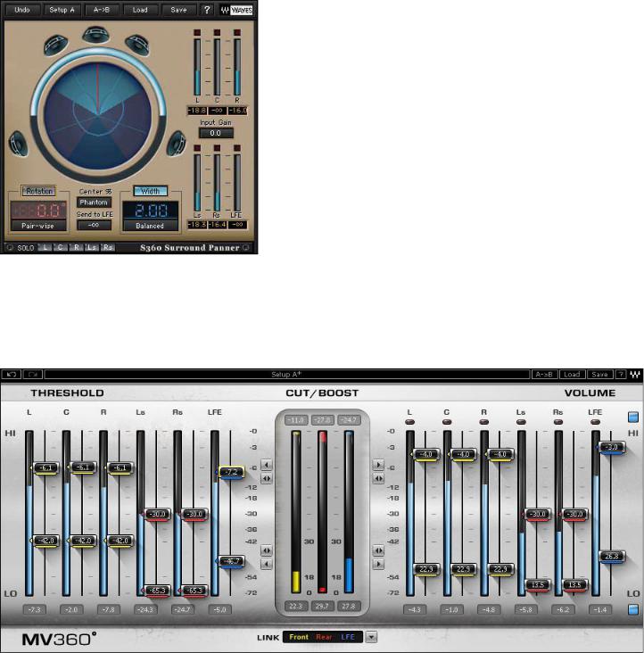Click Load in the MV360 toolbar
The height and width of the screenshot is (653, 644).
click(x=572, y=375)
